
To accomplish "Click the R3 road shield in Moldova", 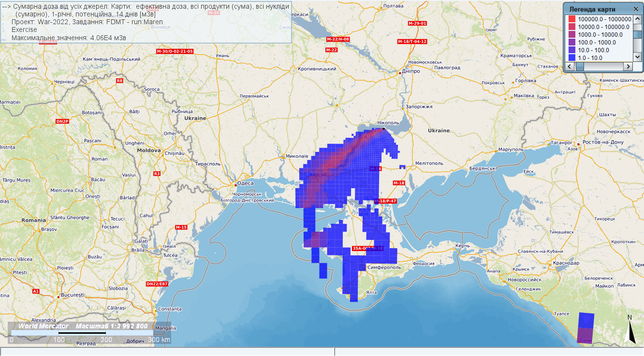I will tap(157, 173).
